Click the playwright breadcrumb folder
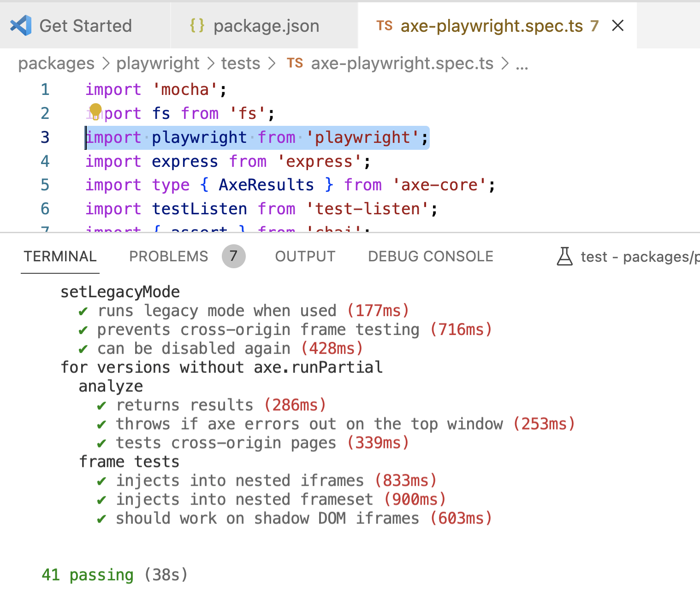700x601 pixels. [158, 63]
